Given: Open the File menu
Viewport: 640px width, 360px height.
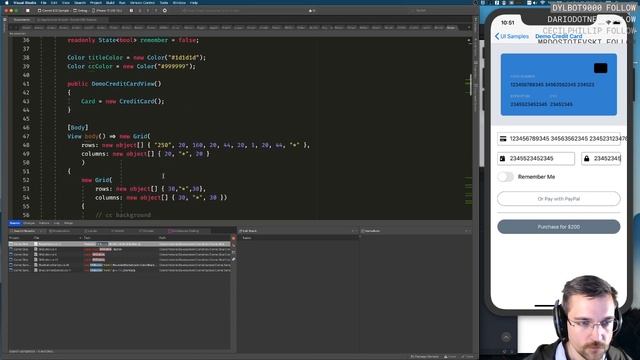Looking at the screenshot, I should tap(43, 2).
